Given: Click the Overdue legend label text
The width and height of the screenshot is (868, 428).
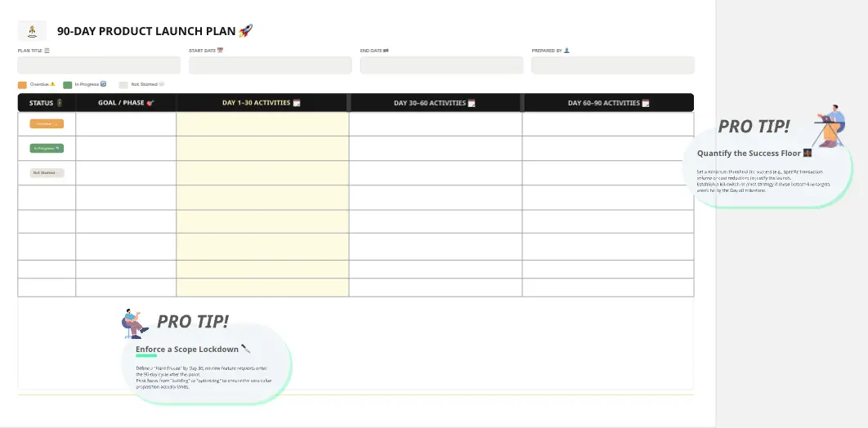Looking at the screenshot, I should tap(39, 84).
